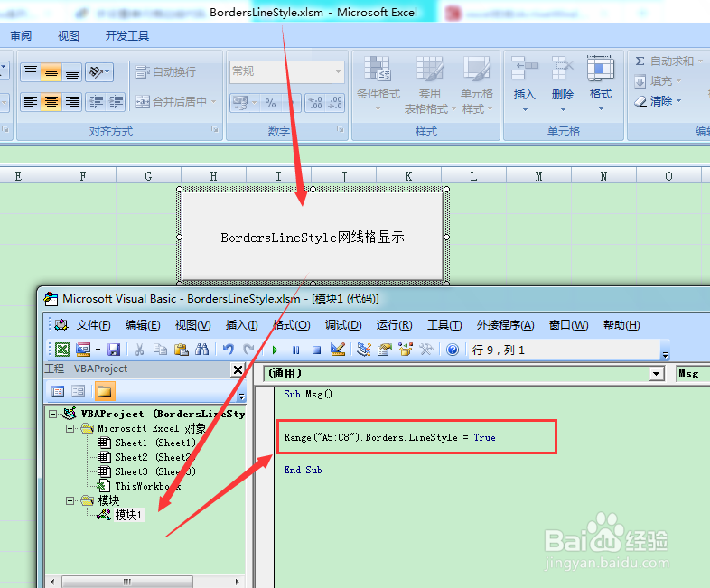Pause macro execution with Break button

pos(295,350)
